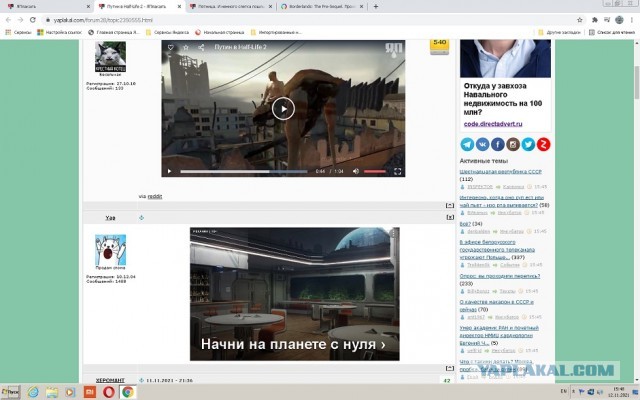The width and height of the screenshot is (640, 400).
Task: Mute the video with the speaker icon
Action: pyautogui.click(x=356, y=171)
